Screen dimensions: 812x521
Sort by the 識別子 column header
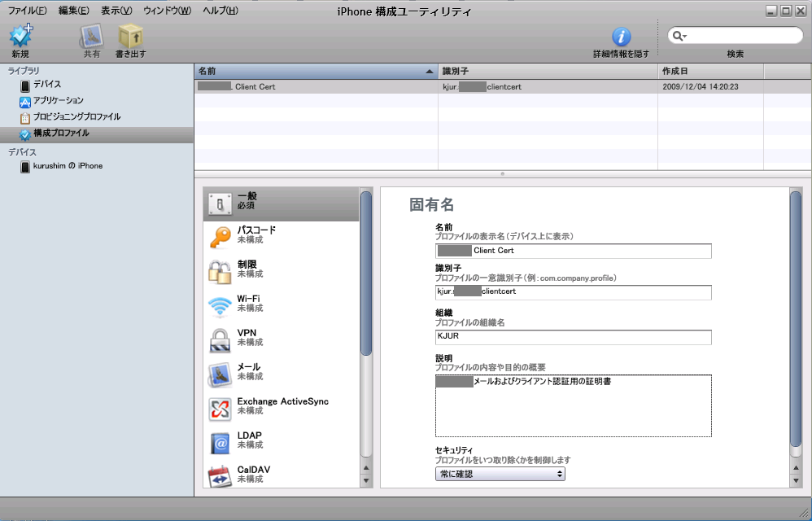pos(548,72)
